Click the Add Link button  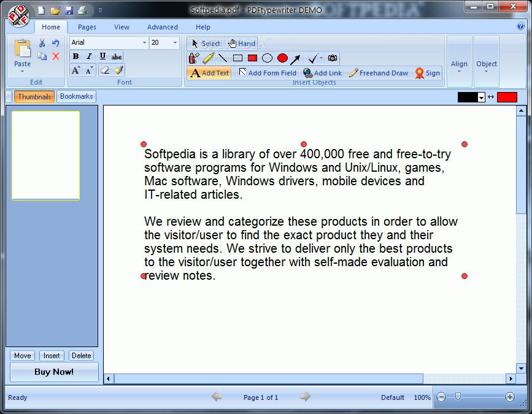click(x=323, y=73)
